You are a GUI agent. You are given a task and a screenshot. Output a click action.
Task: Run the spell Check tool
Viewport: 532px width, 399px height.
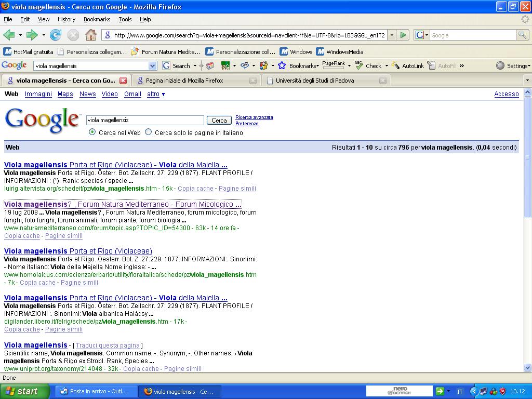coord(368,66)
